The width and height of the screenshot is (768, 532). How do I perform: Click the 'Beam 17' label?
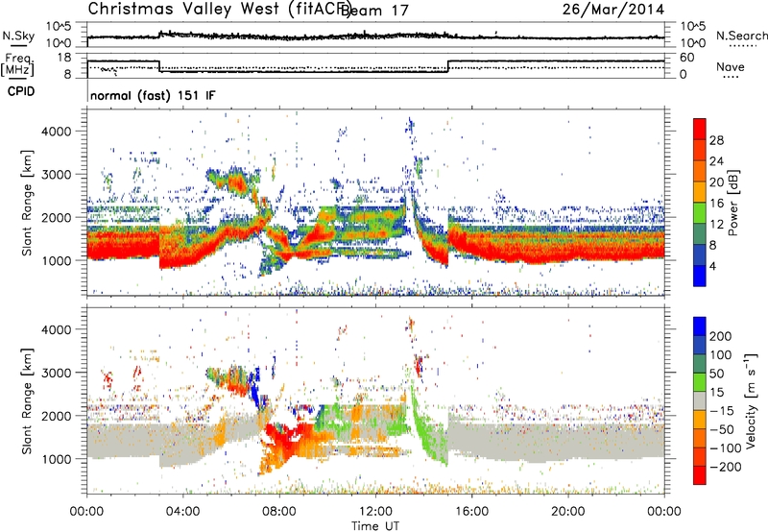point(374,10)
